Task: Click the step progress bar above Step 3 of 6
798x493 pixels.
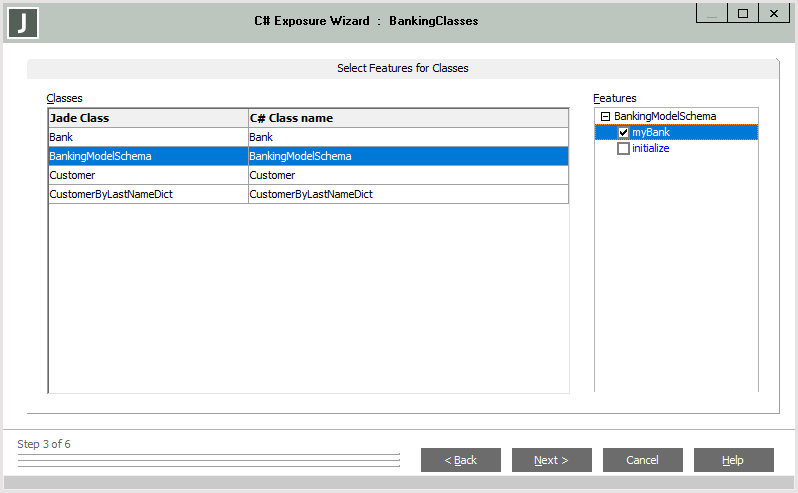Action: [208, 460]
